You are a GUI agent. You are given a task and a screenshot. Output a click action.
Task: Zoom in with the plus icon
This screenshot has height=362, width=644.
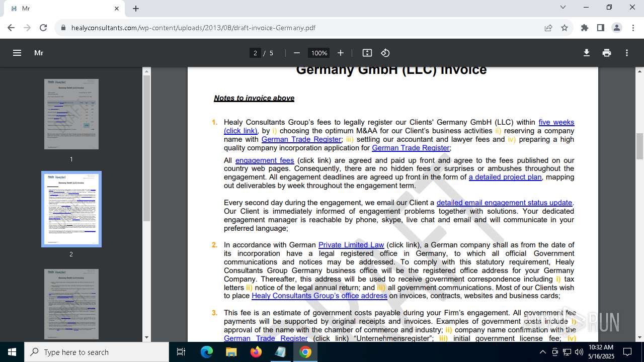click(341, 53)
